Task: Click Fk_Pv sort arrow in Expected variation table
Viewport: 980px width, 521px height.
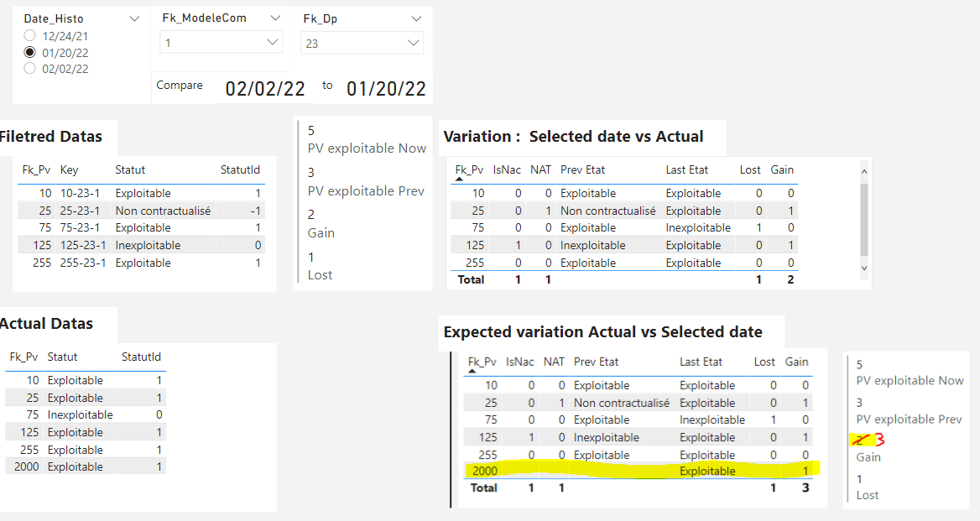Action: (x=472, y=371)
